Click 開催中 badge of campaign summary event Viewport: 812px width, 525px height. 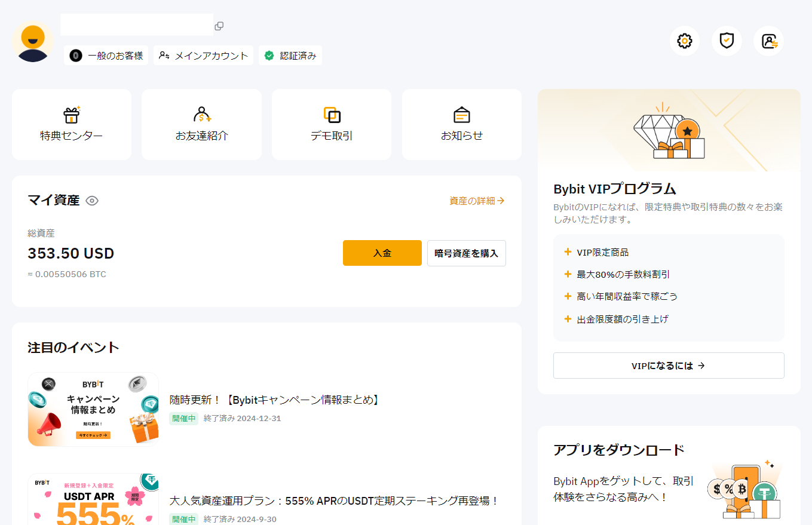point(184,418)
